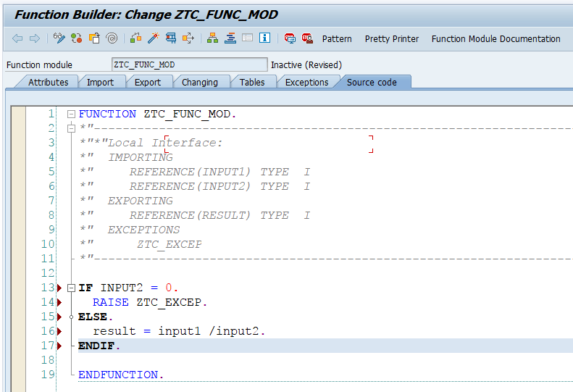The height and width of the screenshot is (392, 573).
Task: Click the 'result = input1 /input2.' statement
Action: tap(179, 331)
